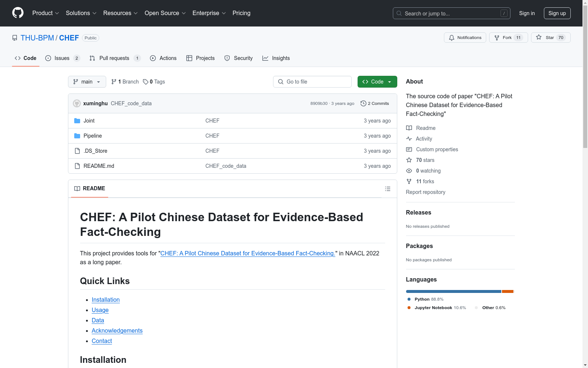Jump to the Acknowledgements quick link
This screenshot has height=368, width=588.
pyautogui.click(x=117, y=330)
